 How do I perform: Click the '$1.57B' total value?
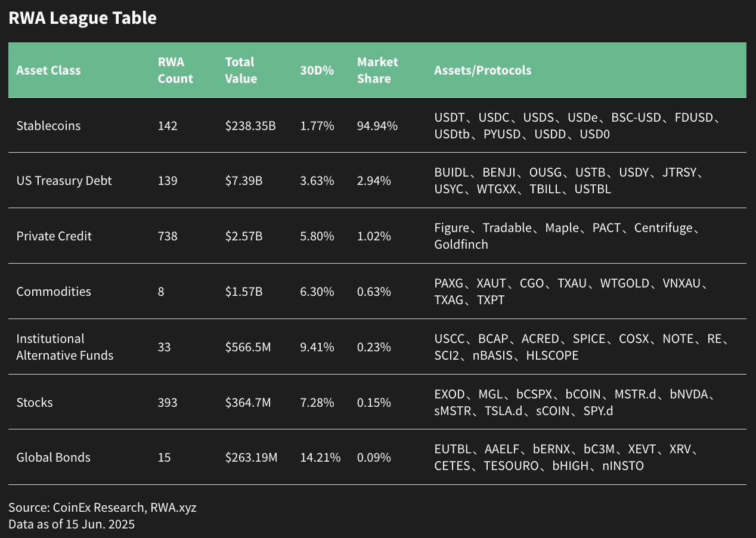click(244, 292)
